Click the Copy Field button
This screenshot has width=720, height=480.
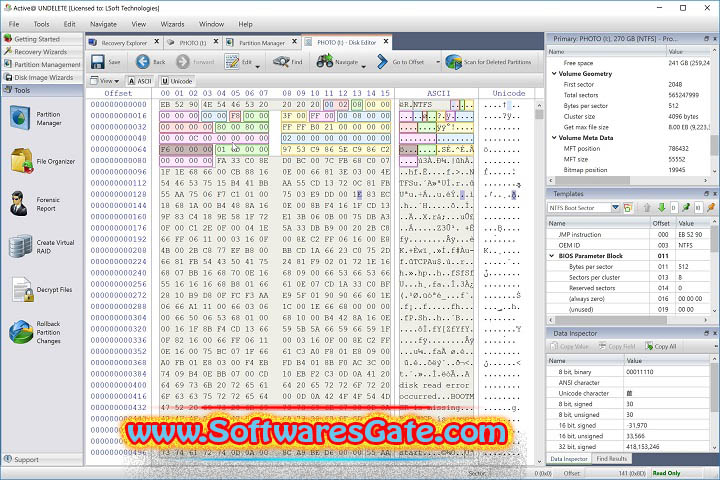617,346
